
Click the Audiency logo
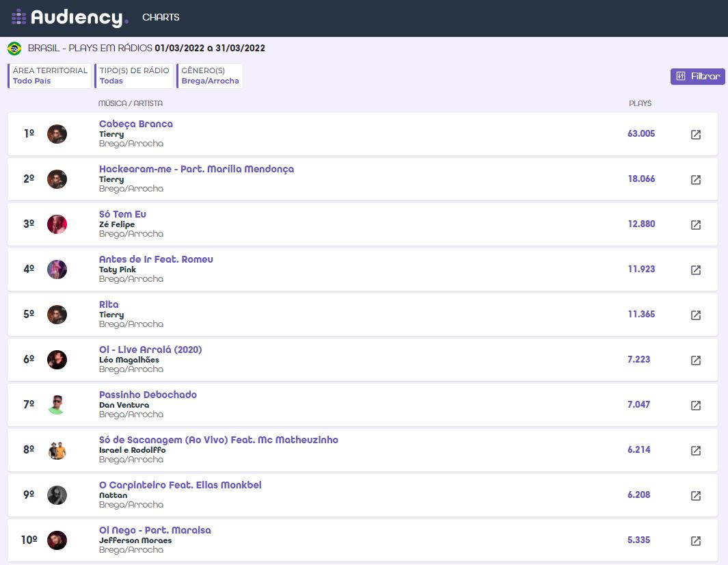coord(70,18)
